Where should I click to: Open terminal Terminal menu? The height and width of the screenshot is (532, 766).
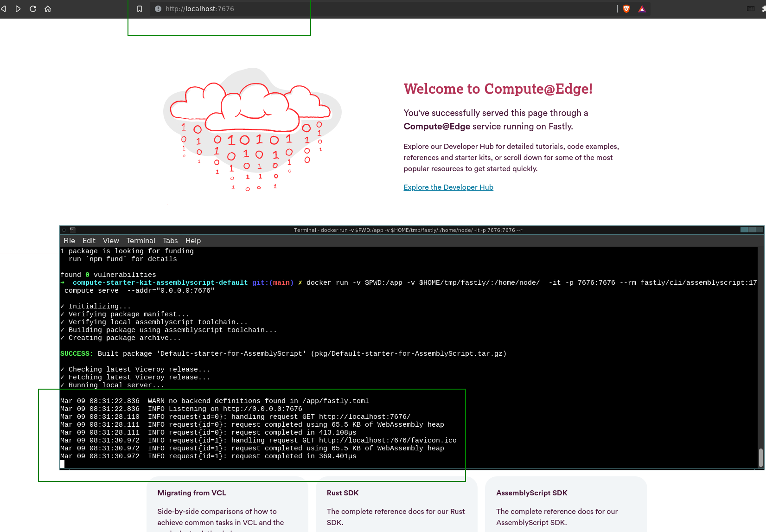point(140,240)
